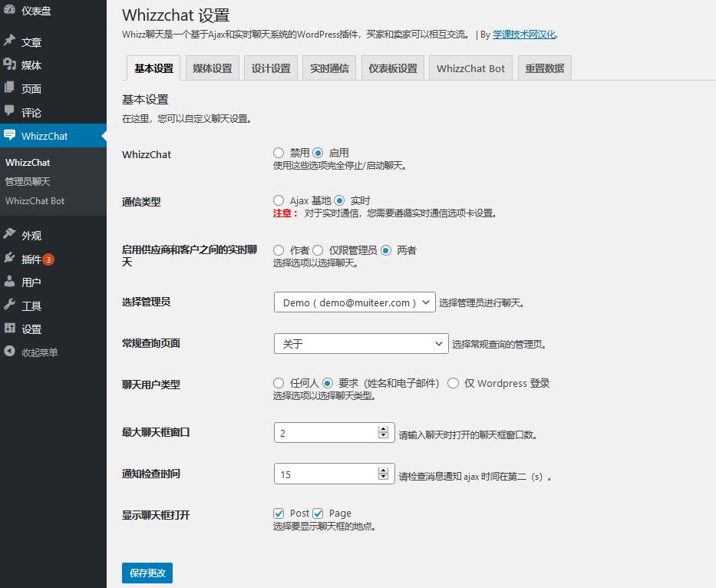The image size is (716, 588).
Task: Click the Pages icon in sidebar
Action: 9,88
